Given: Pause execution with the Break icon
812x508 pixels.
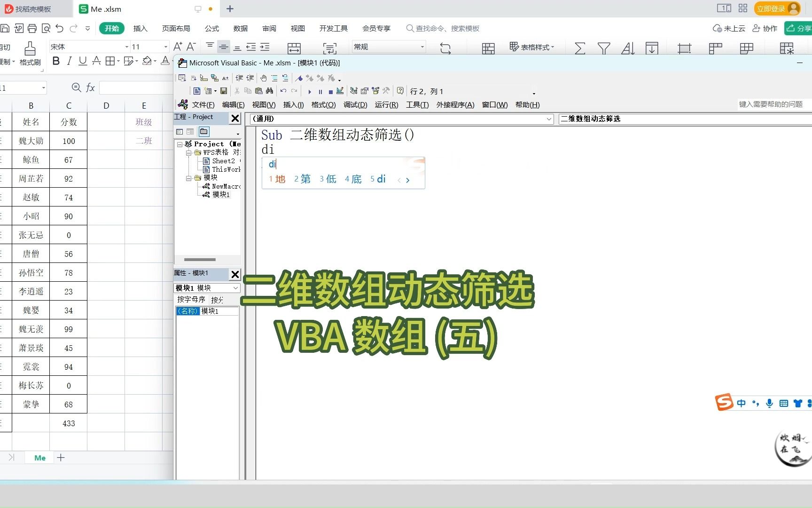Looking at the screenshot, I should pos(320,91).
